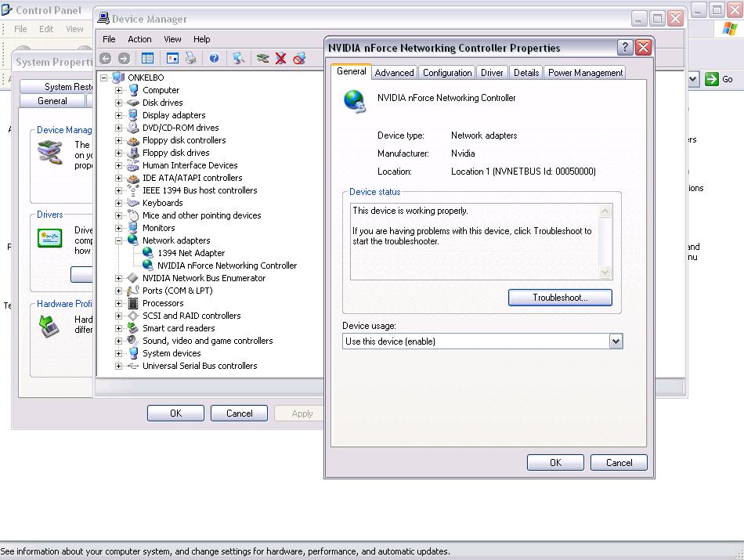
Task: Expand the Floppy disk drives node
Action: (118, 153)
